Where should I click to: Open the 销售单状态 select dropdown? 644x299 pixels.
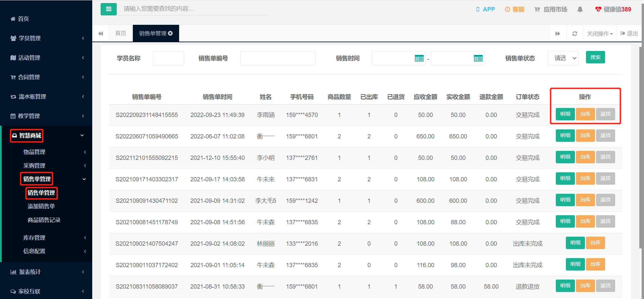point(563,58)
